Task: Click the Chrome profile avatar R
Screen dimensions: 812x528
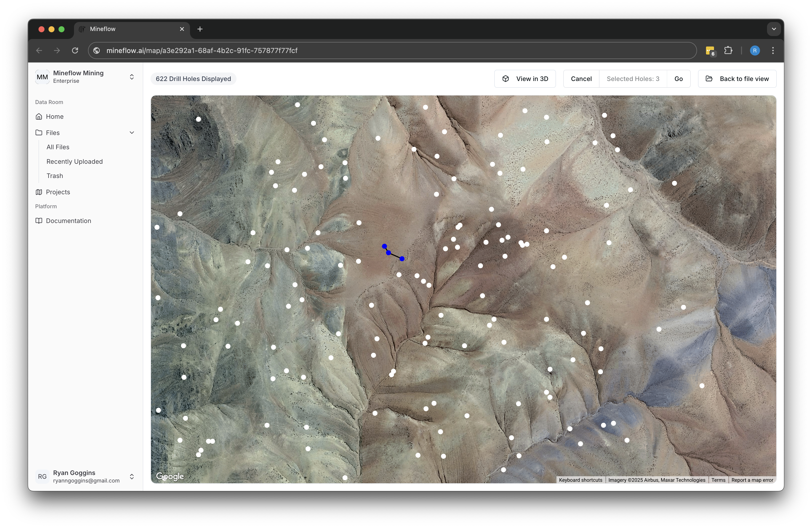Action: point(755,50)
